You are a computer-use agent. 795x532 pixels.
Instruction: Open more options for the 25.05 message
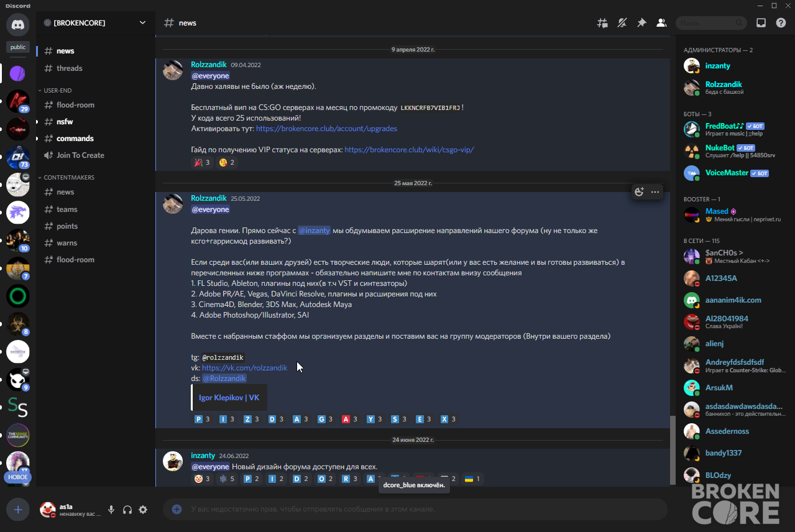tap(655, 192)
